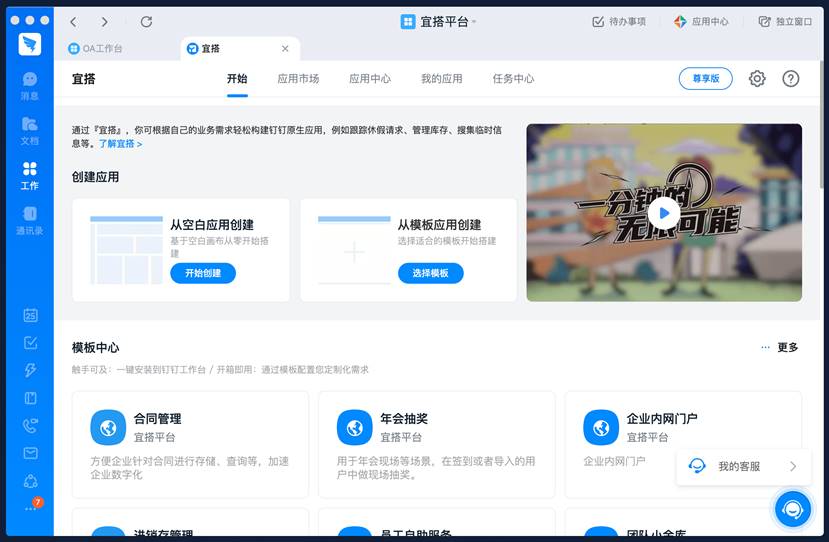Image resolution: width=829 pixels, height=542 pixels.
Task: Click the help question mark icon
Action: click(x=791, y=78)
